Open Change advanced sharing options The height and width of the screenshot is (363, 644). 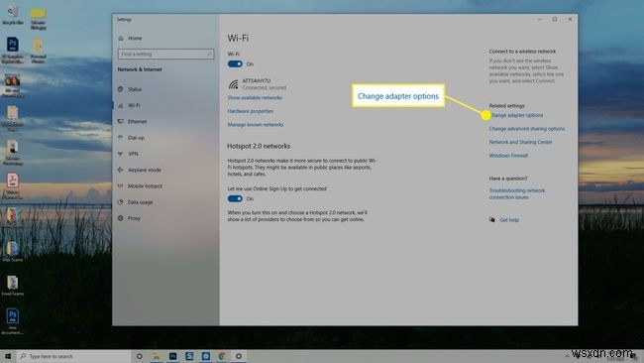click(526, 129)
